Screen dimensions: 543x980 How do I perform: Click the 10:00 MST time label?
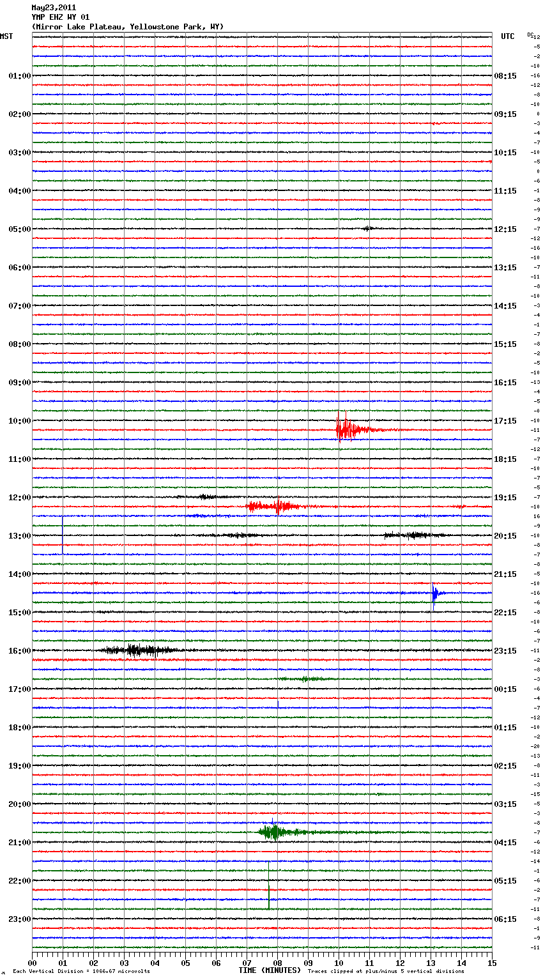tap(19, 421)
